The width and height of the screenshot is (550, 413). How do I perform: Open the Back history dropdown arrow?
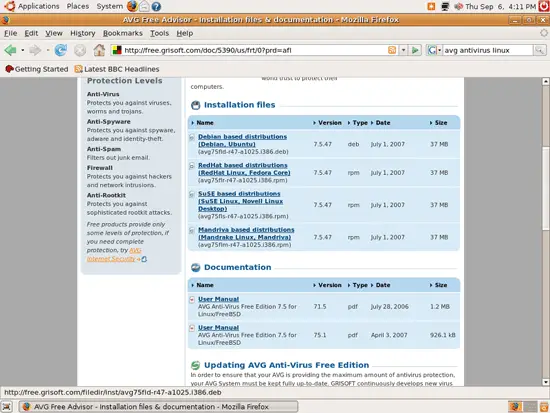point(23,50)
